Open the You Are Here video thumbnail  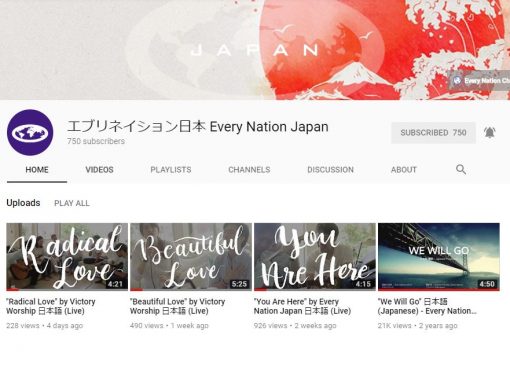pos(315,257)
